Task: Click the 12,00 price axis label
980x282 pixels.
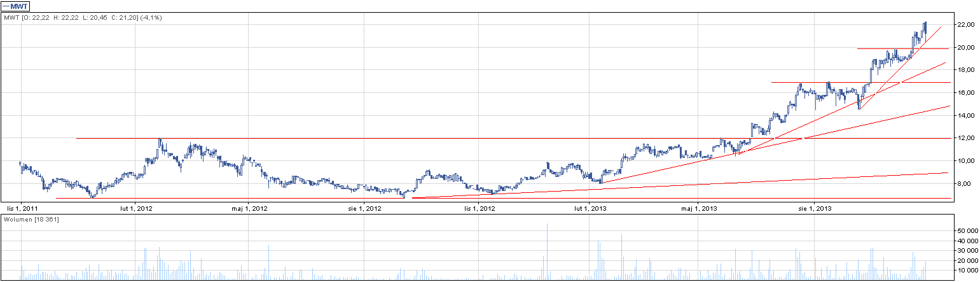Action: [x=967, y=138]
